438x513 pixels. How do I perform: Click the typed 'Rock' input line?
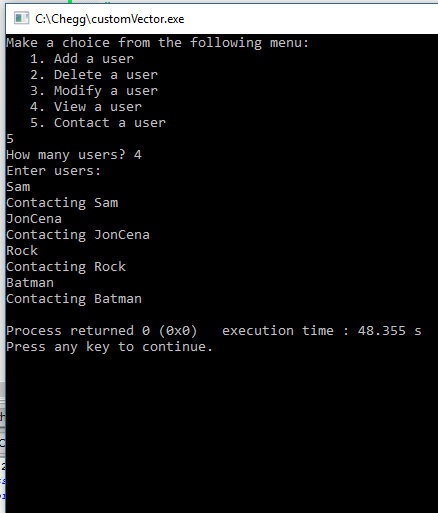[22, 251]
